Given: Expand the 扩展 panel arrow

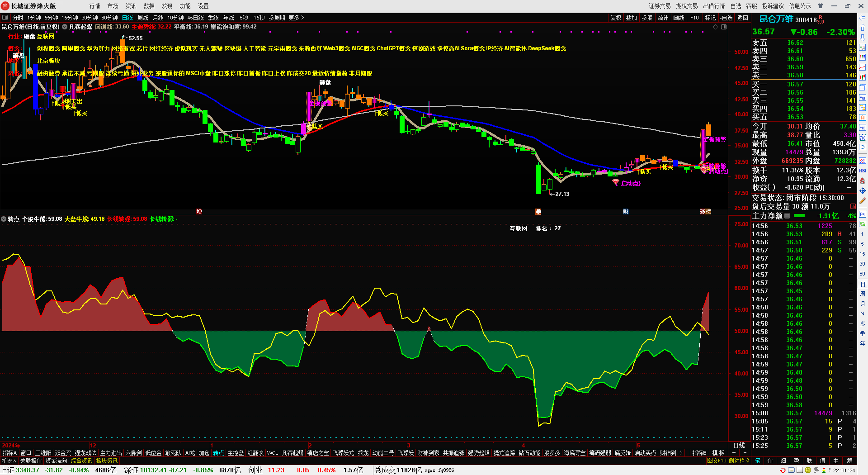Looking at the screenshot, I should pyautogui.click(x=9, y=461).
